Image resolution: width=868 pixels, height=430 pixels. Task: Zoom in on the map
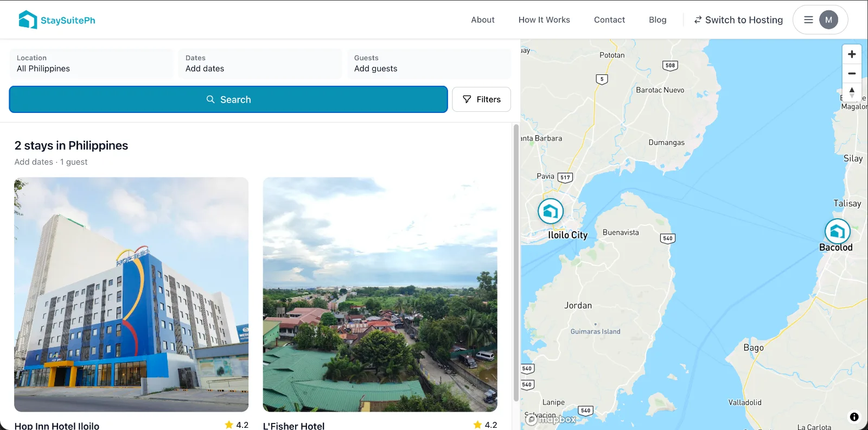tap(852, 54)
